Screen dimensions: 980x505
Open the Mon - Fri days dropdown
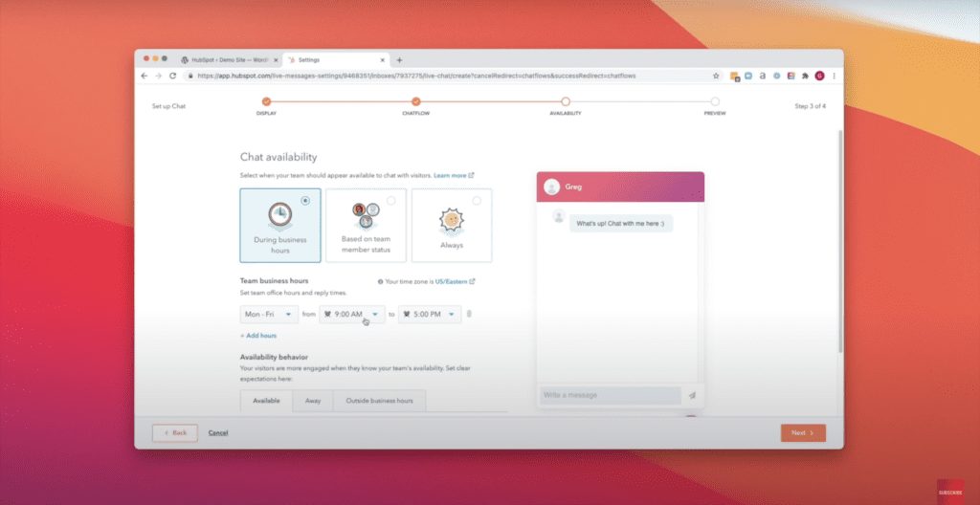click(269, 315)
